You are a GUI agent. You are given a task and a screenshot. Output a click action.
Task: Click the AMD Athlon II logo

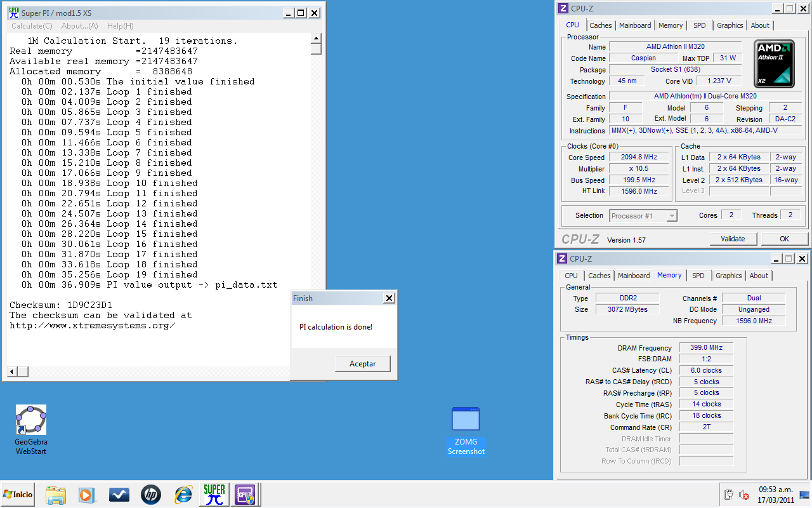tap(774, 63)
